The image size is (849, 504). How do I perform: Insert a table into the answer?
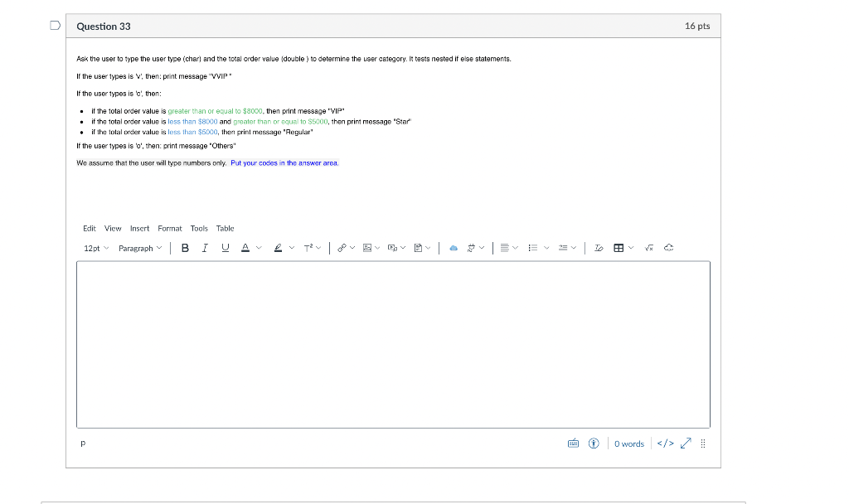point(619,247)
